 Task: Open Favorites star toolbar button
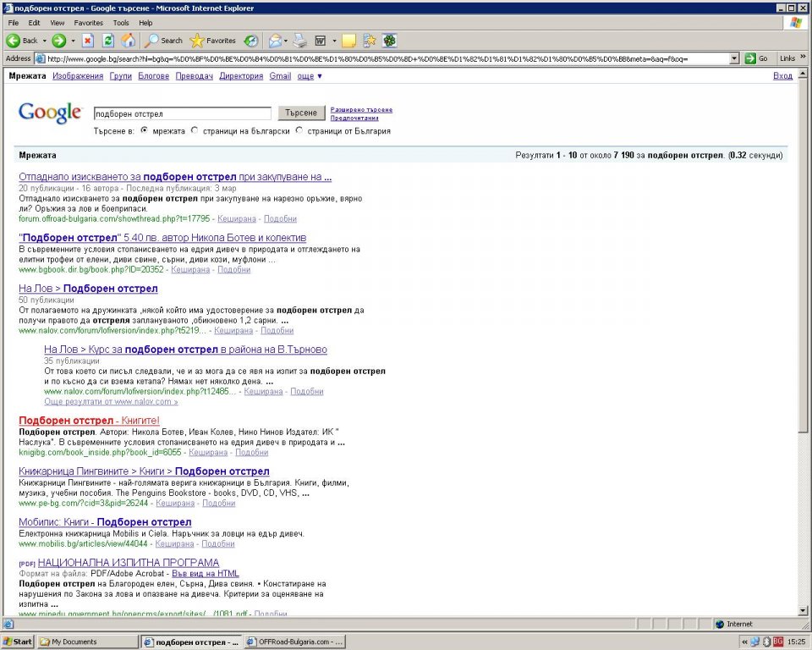[x=213, y=41]
